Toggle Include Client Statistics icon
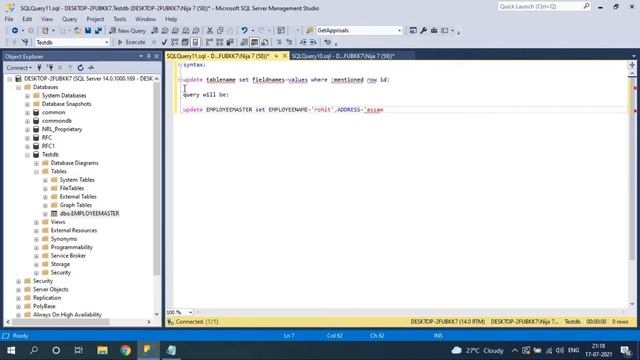This screenshot has height=360, width=640. [230, 42]
